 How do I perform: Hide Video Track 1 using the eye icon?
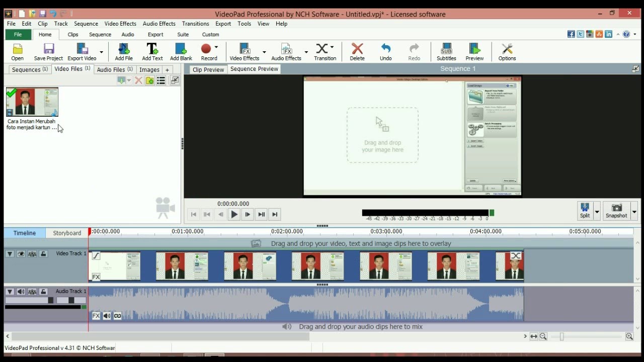pos(21,254)
